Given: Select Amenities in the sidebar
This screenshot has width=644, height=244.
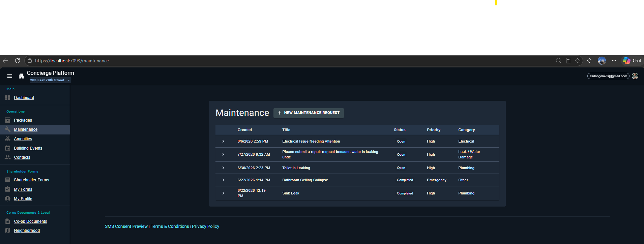Looking at the screenshot, I should coord(23,139).
